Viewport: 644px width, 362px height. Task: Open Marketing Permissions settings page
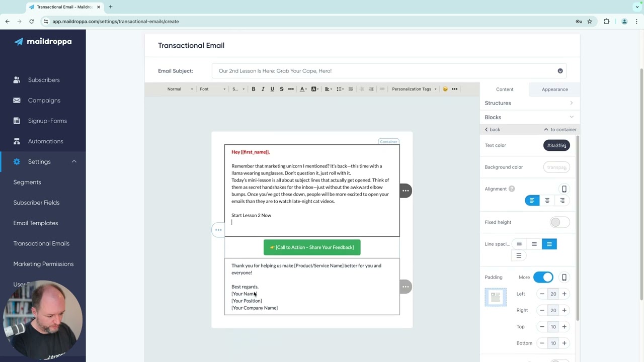click(43, 264)
